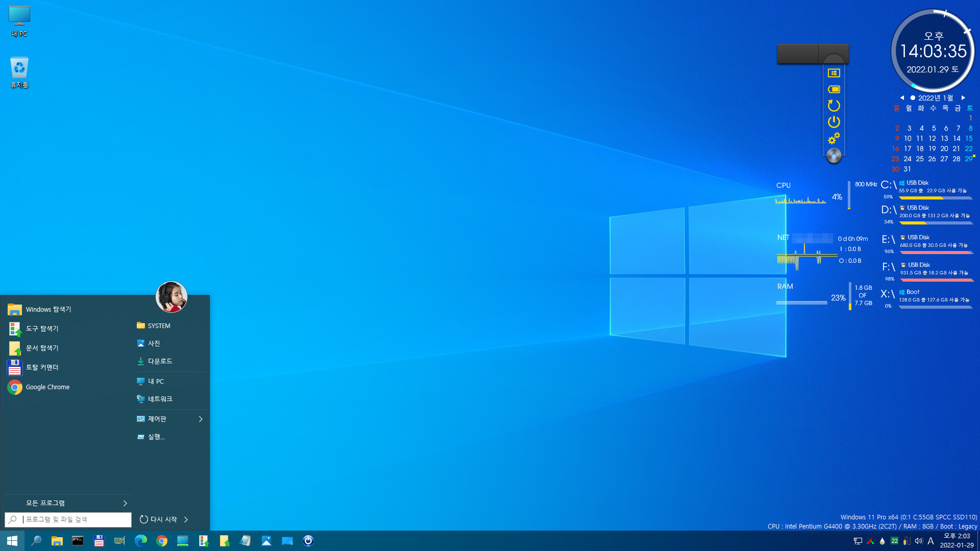Open 다운로드 in start menu
Viewport: 980px width, 551px height.
(171, 361)
